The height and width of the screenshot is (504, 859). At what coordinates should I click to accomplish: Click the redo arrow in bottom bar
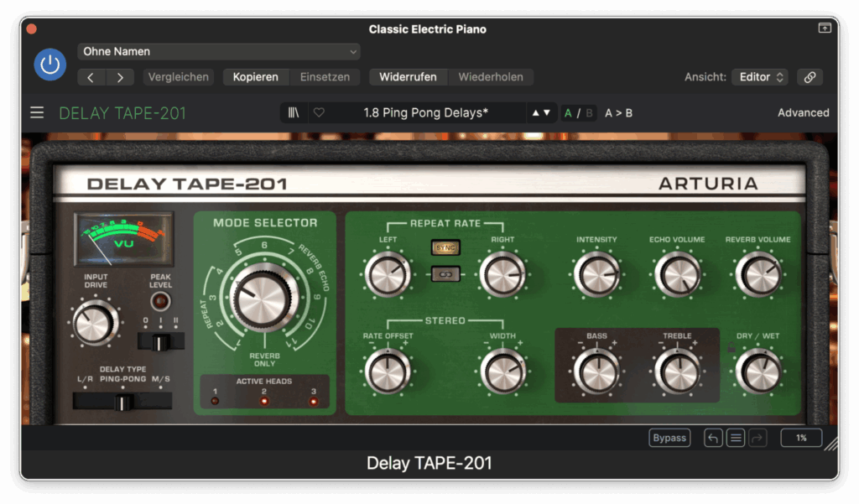(757, 438)
